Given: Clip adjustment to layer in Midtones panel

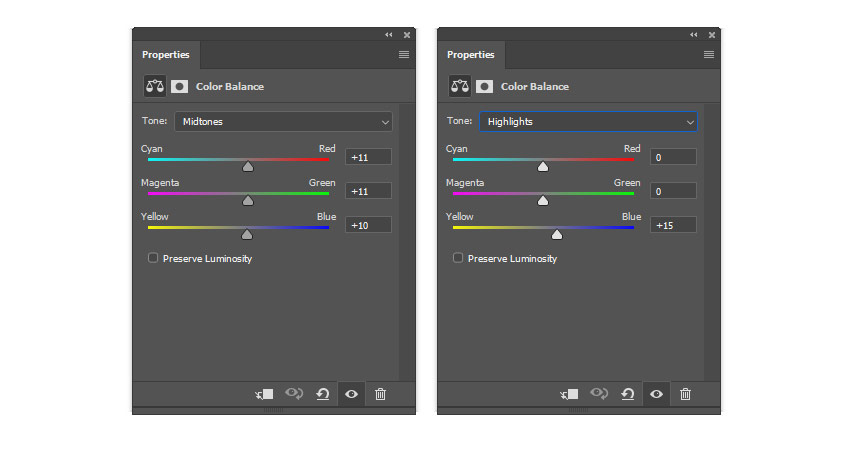Looking at the screenshot, I should 265,394.
